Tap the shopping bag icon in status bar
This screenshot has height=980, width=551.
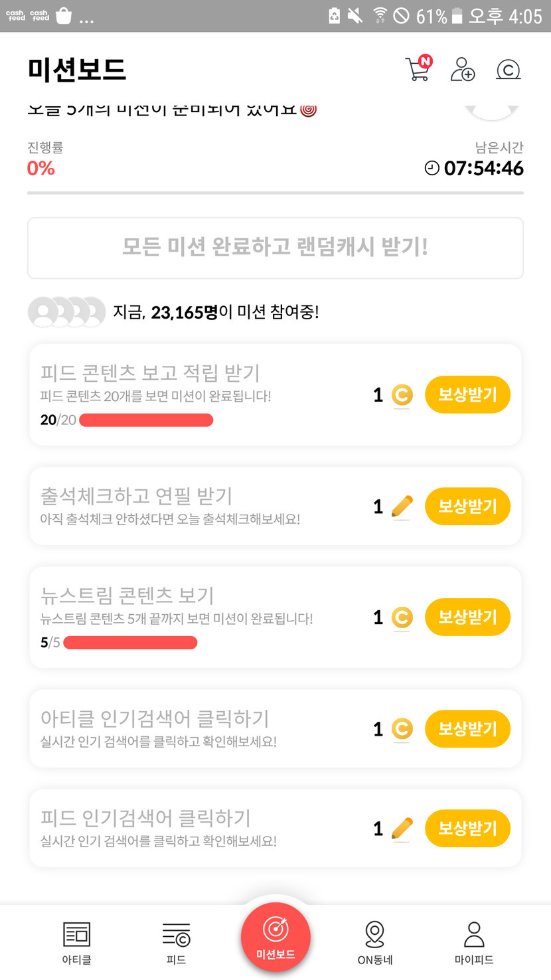pyautogui.click(x=64, y=16)
